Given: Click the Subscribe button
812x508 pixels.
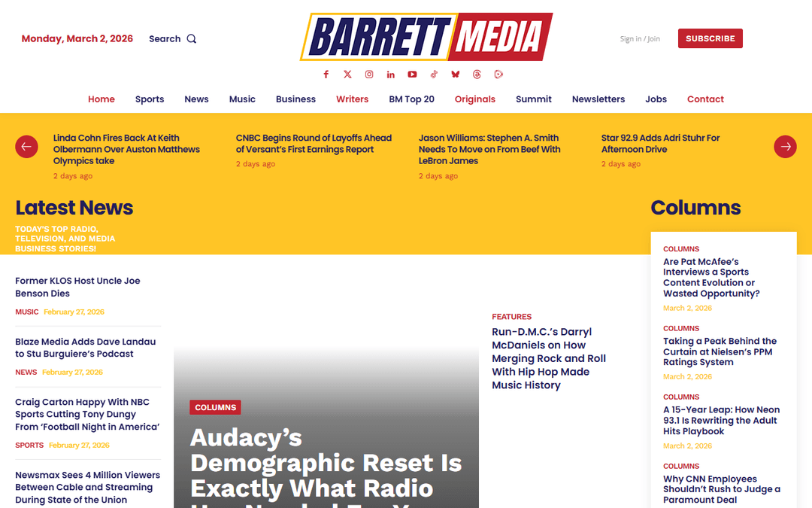Looking at the screenshot, I should pos(710,38).
